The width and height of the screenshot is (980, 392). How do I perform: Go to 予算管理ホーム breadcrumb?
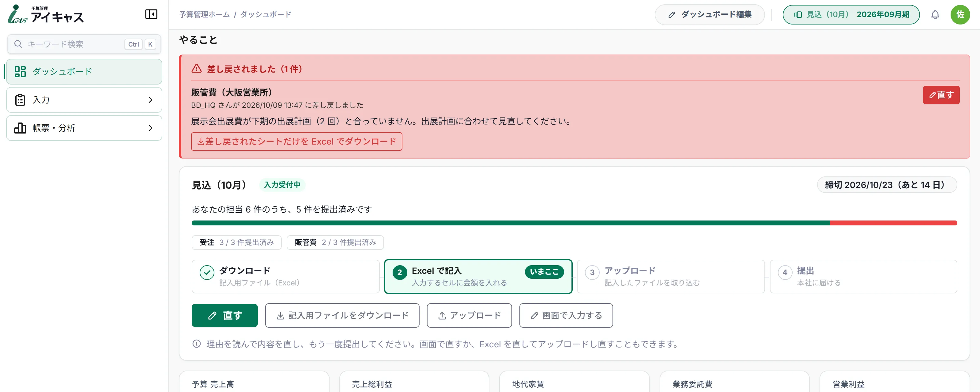[204, 14]
